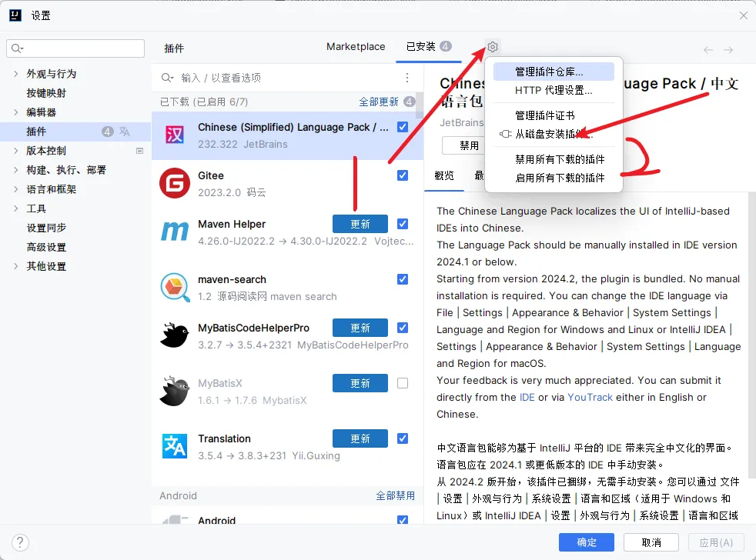The width and height of the screenshot is (756, 560).
Task: Click the MyBatisCodeHelperPro bird icon
Action: point(175,335)
